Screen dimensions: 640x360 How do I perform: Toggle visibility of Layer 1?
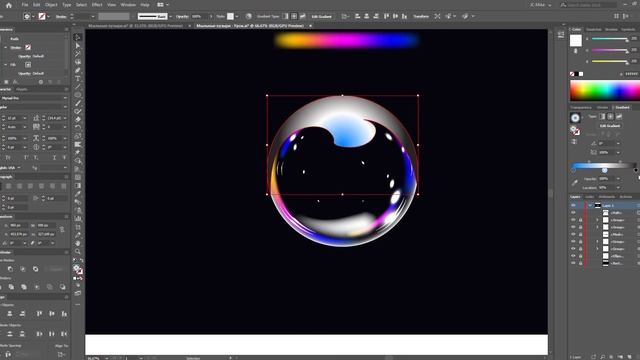tap(573, 205)
